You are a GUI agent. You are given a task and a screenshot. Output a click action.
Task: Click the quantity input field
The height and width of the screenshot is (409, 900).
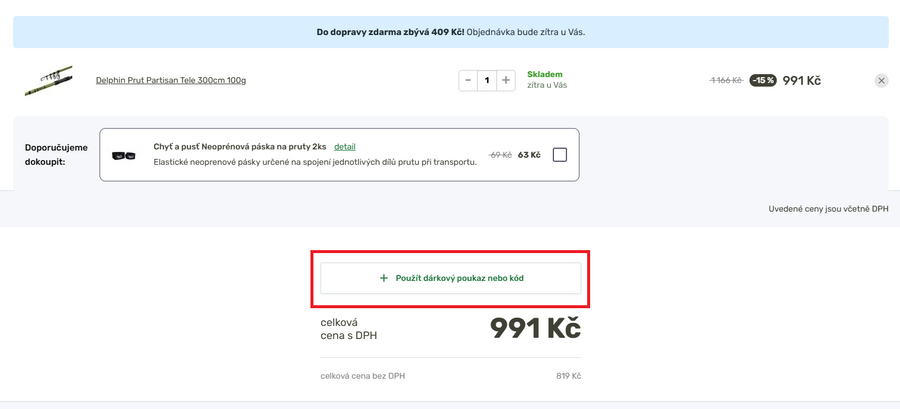click(487, 80)
